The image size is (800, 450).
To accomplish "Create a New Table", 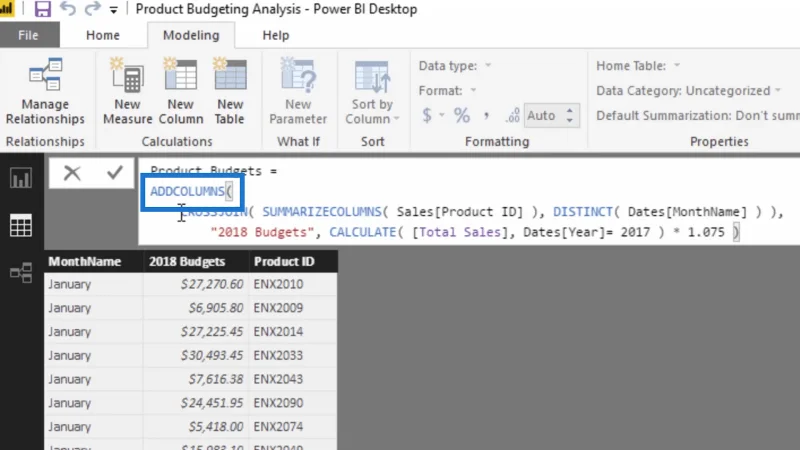I will pos(230,91).
